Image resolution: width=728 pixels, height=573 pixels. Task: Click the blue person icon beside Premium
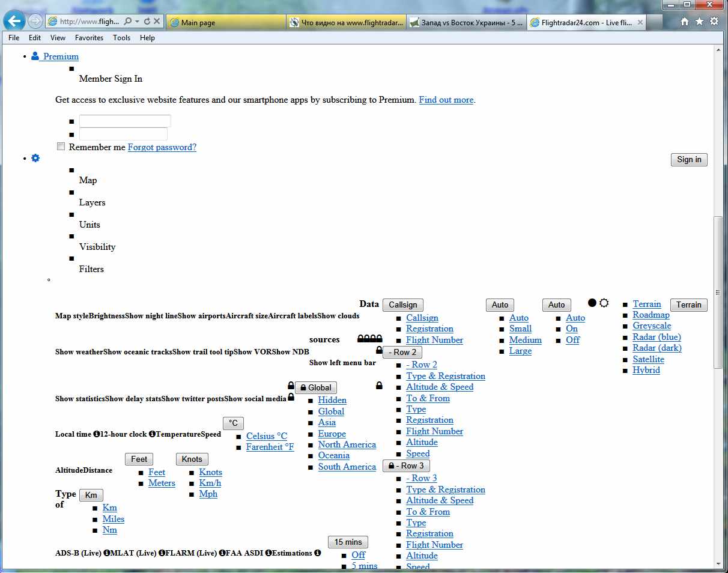coord(35,56)
